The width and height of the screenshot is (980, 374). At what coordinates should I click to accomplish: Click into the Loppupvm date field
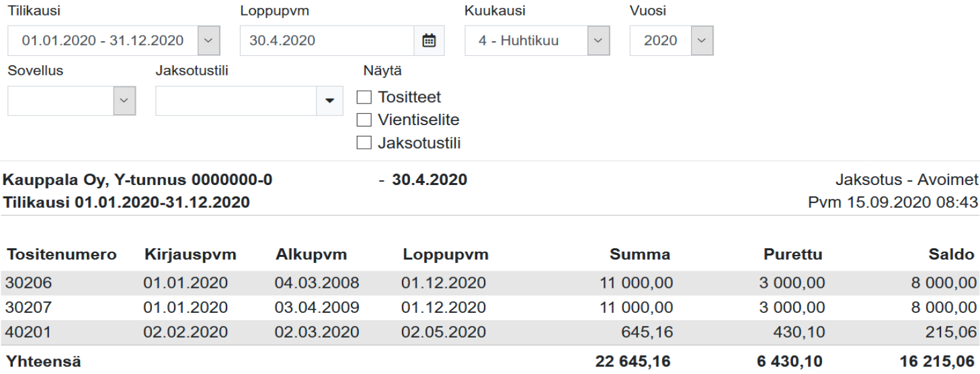click(327, 41)
